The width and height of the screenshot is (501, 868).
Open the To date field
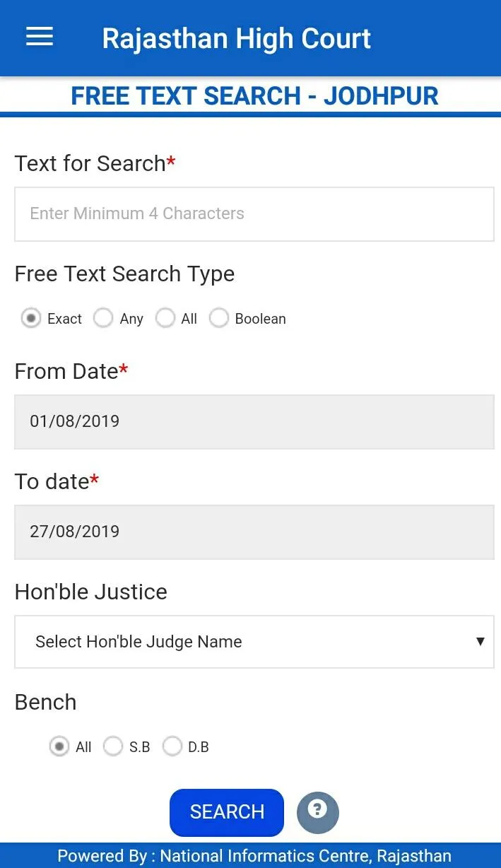(x=254, y=532)
